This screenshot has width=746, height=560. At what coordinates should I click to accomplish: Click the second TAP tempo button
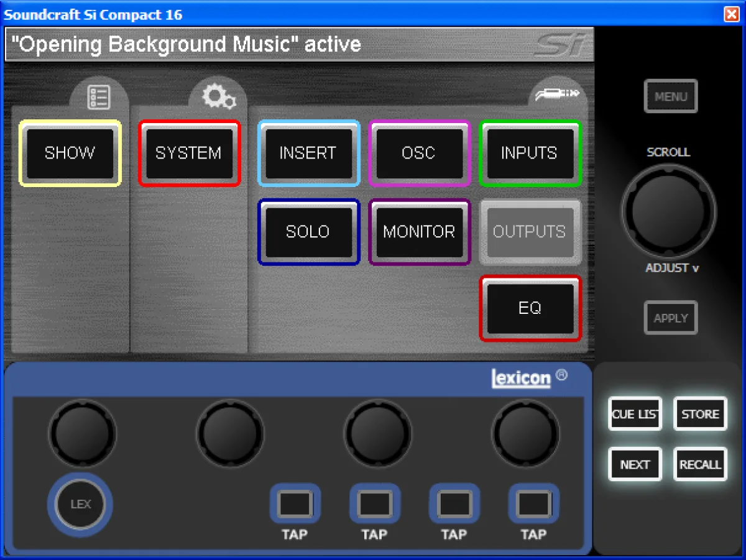(374, 503)
